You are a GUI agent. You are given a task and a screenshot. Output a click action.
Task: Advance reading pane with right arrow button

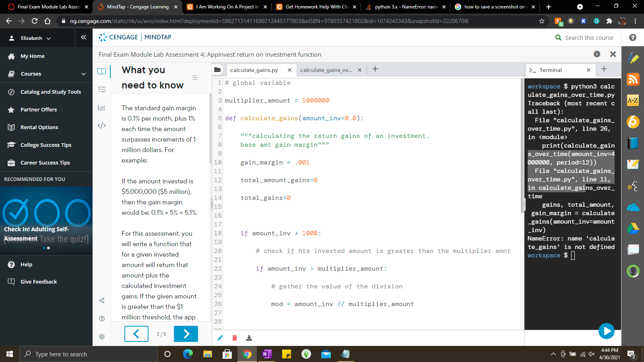[186, 333]
